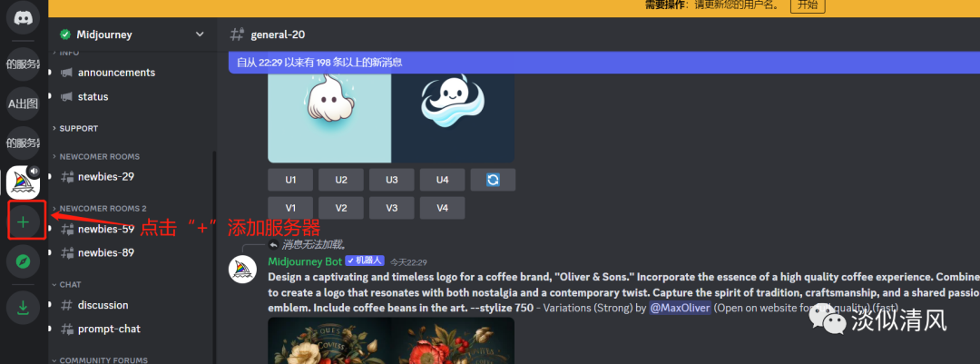Click the plus icon to add server
Viewport: 980px width, 364px height.
tap(24, 221)
